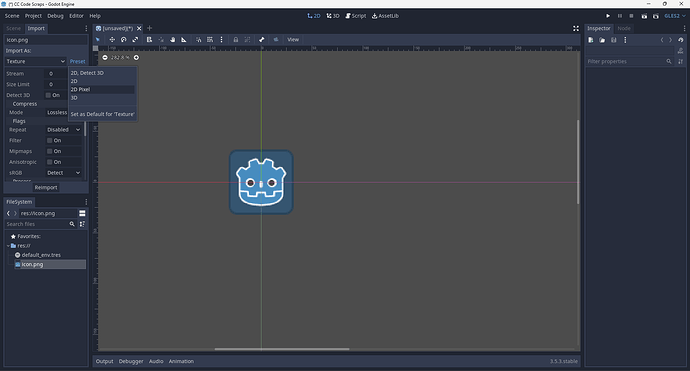Open Inspector history list icon

(681, 40)
